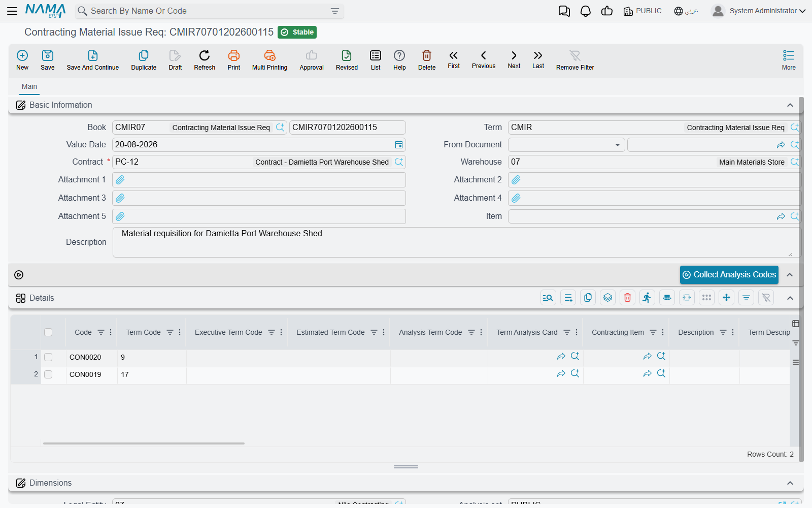Screen dimensions: 812x508
Task: Jump to the Last record
Action: coord(538,59)
